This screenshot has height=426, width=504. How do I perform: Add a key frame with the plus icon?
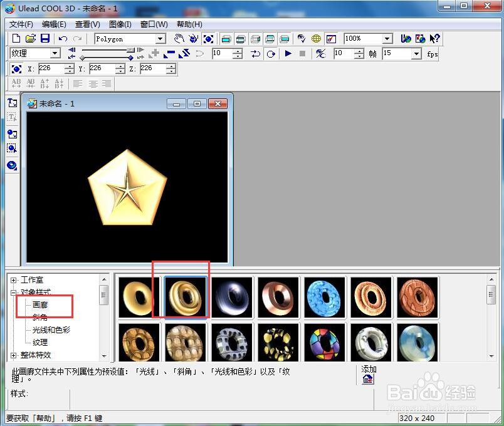(x=154, y=54)
